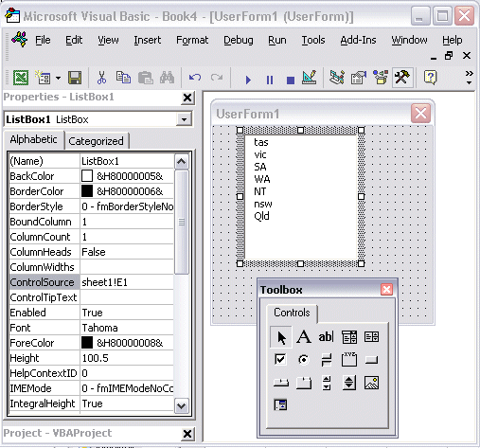This screenshot has height=448, width=480.
Task: Select the RefEdit control in Toolbox
Action: click(x=280, y=404)
